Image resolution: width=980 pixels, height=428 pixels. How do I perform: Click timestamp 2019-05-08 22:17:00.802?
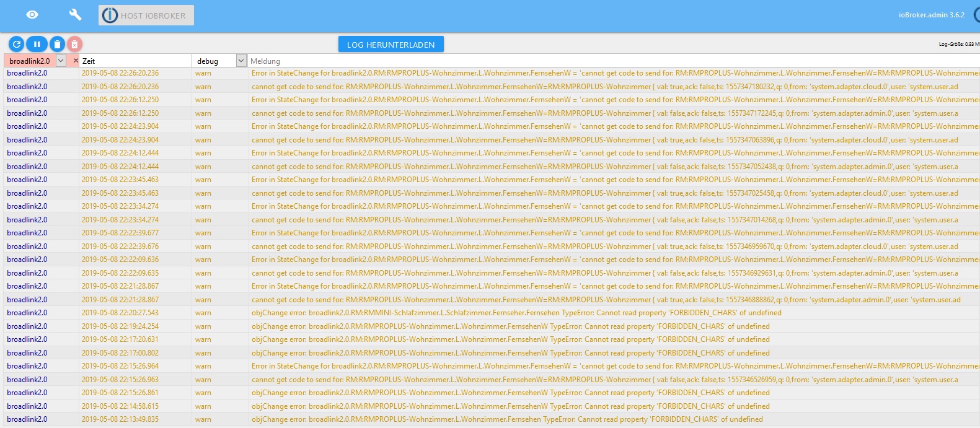[120, 353]
